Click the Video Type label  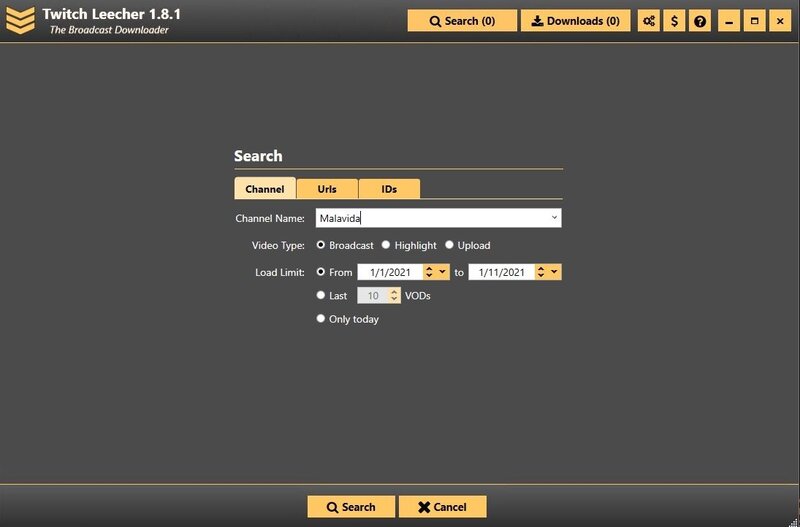[278, 245]
